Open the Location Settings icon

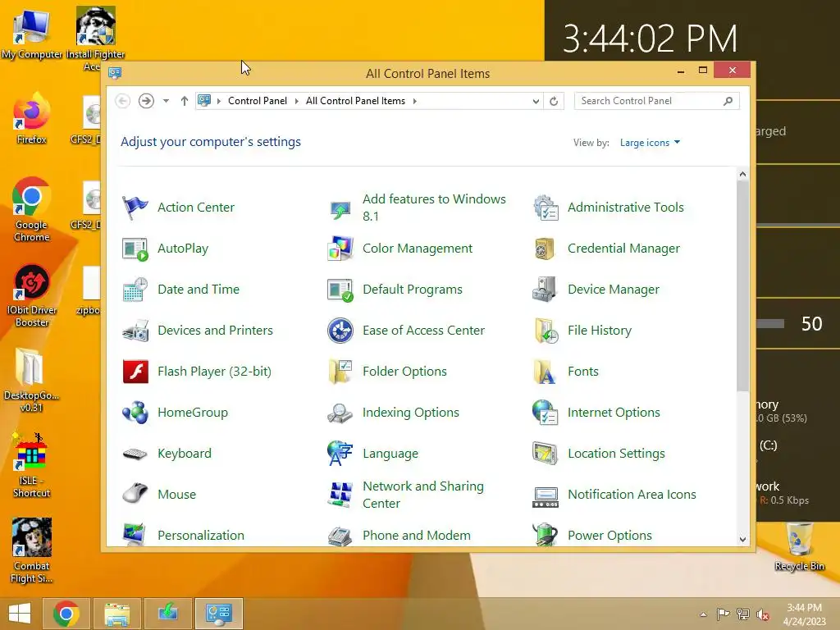coord(546,453)
